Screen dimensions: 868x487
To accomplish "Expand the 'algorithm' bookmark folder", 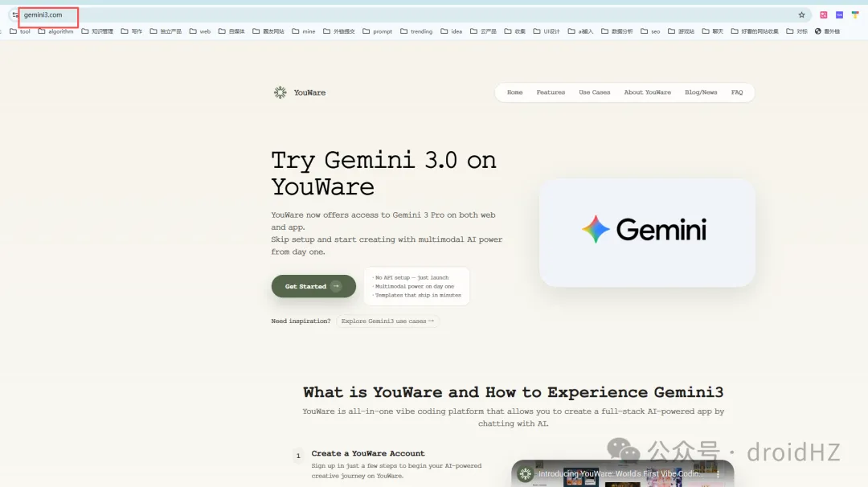I will [55, 31].
